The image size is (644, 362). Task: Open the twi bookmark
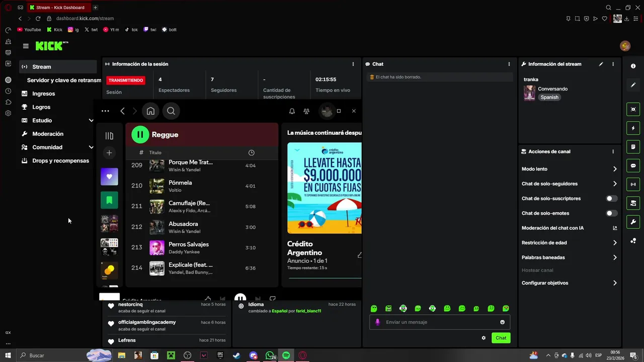click(x=150, y=30)
